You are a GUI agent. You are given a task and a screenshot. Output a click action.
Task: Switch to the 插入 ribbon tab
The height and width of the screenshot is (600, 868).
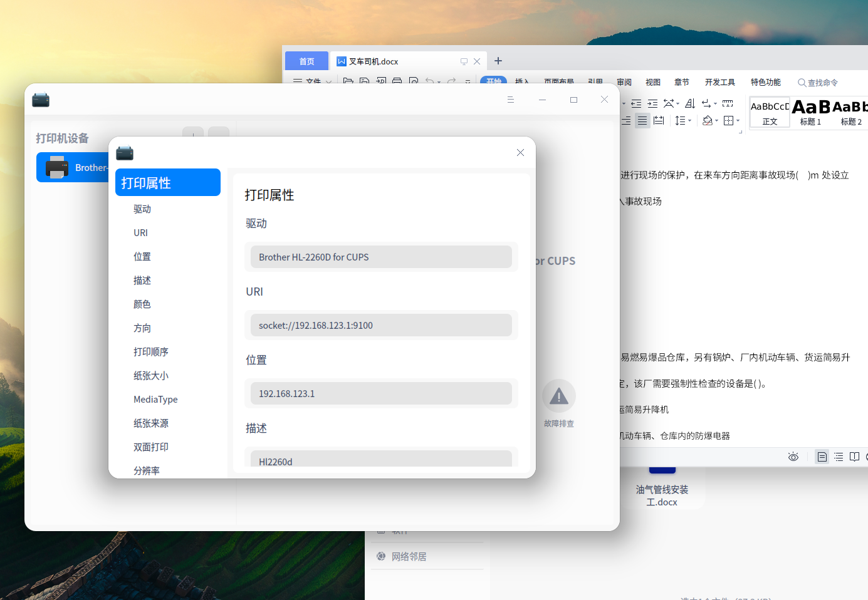click(523, 82)
